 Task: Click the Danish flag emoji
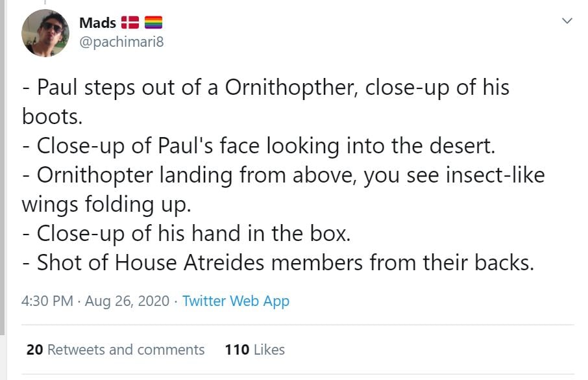coord(130,23)
